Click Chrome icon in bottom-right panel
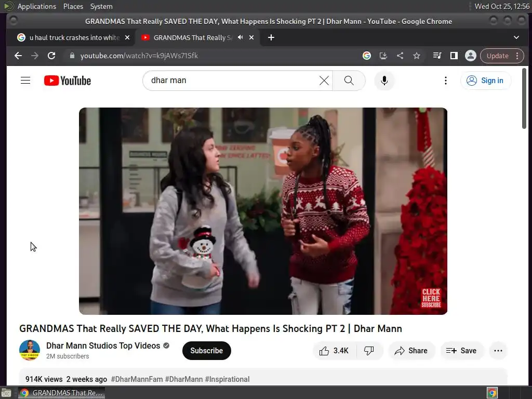 [492, 393]
